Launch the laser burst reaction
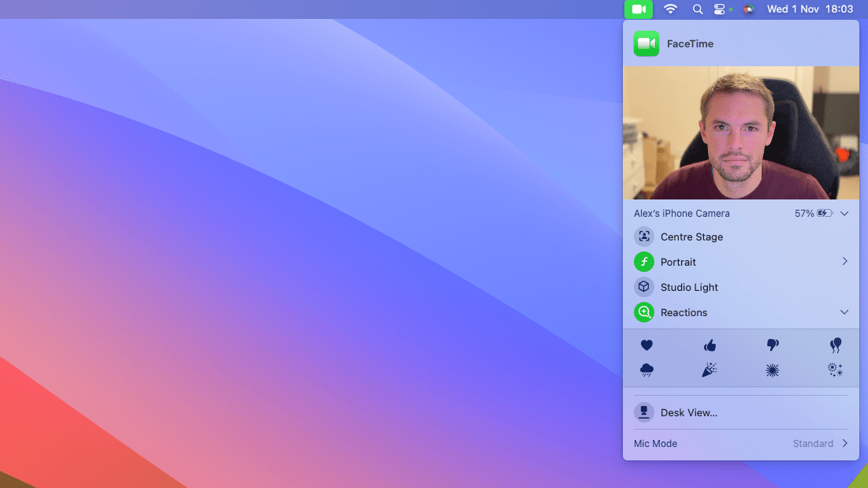Viewport: 868px width, 488px height. coord(773,369)
